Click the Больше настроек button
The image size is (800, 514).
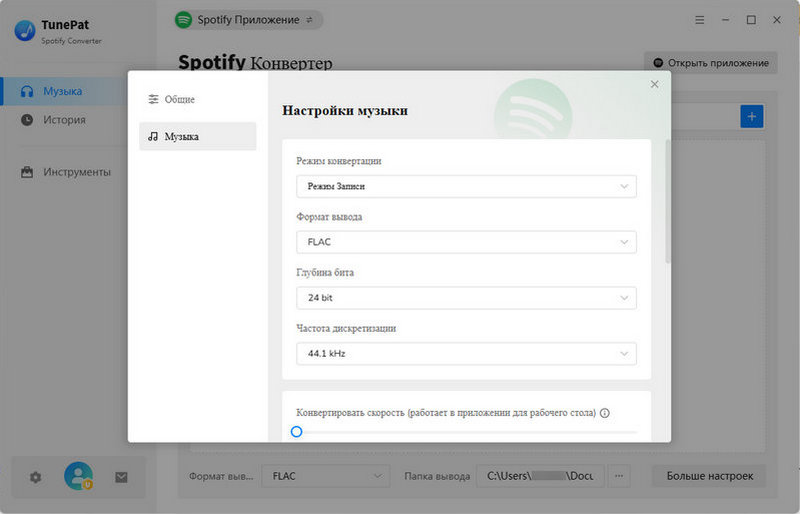[x=709, y=477]
